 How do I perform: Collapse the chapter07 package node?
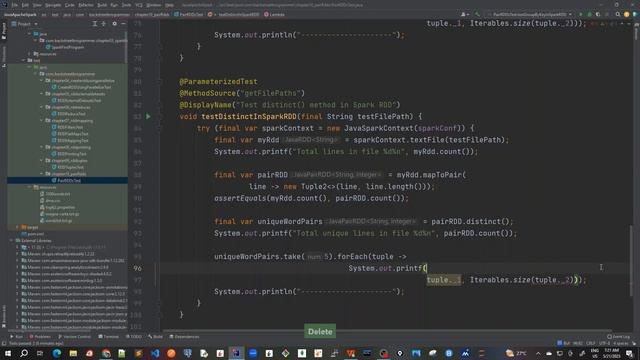[41, 120]
